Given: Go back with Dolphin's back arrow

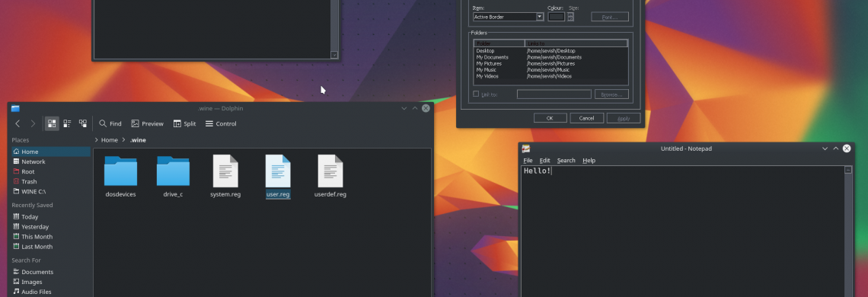Looking at the screenshot, I should [18, 123].
